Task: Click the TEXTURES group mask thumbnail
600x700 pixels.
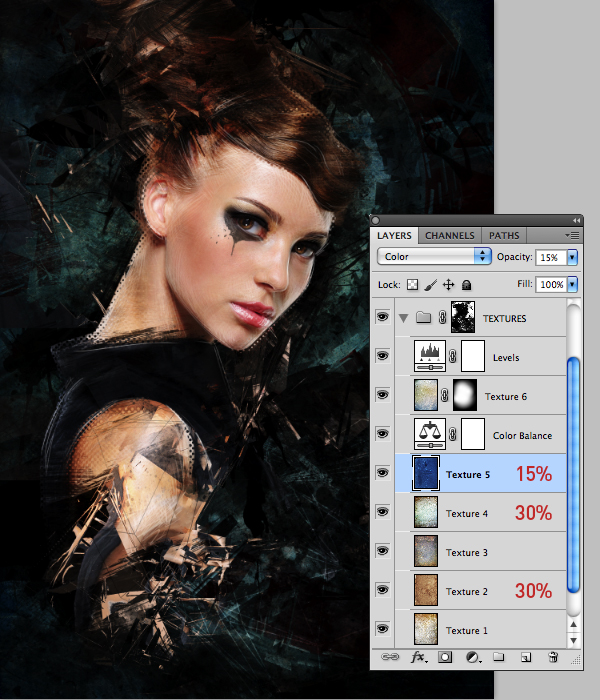Action: [463, 317]
